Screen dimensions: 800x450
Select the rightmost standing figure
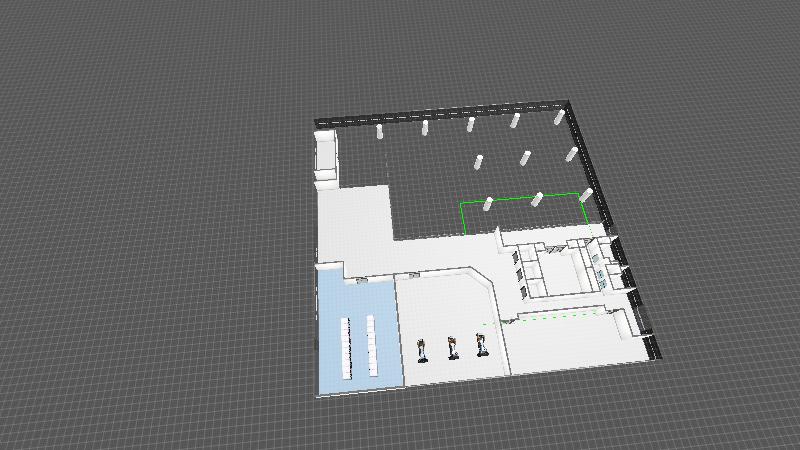point(481,345)
